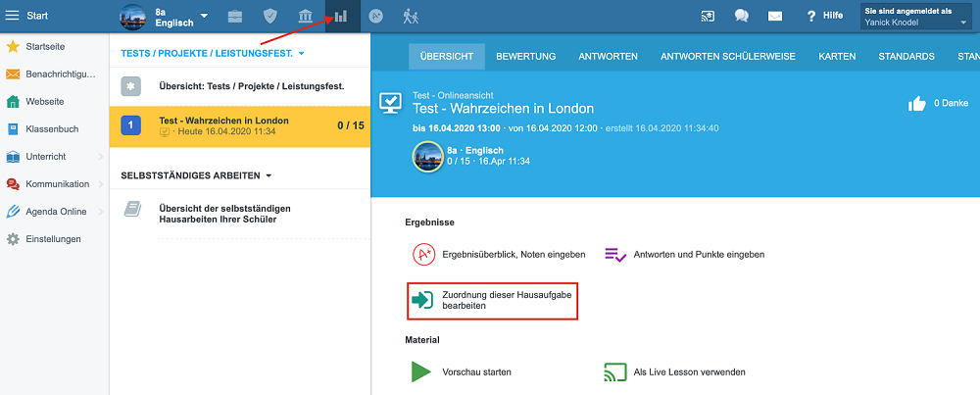Open Agenda Online in the sidebar
980x395 pixels.
(x=54, y=212)
